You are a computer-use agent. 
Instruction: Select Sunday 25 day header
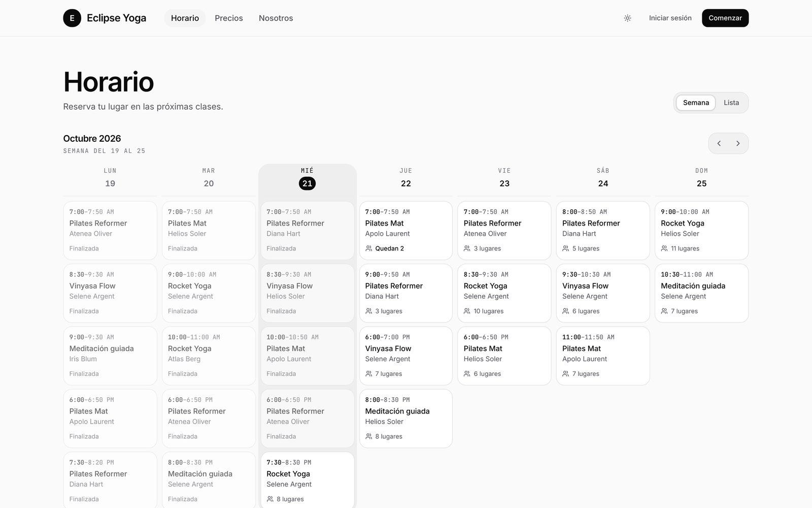[702, 178]
